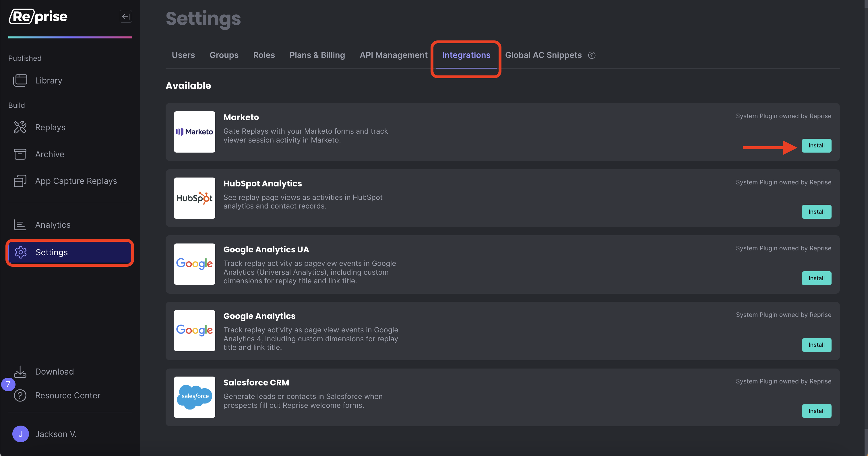
Task: Install the HubSpot Analytics plugin
Action: (x=816, y=212)
